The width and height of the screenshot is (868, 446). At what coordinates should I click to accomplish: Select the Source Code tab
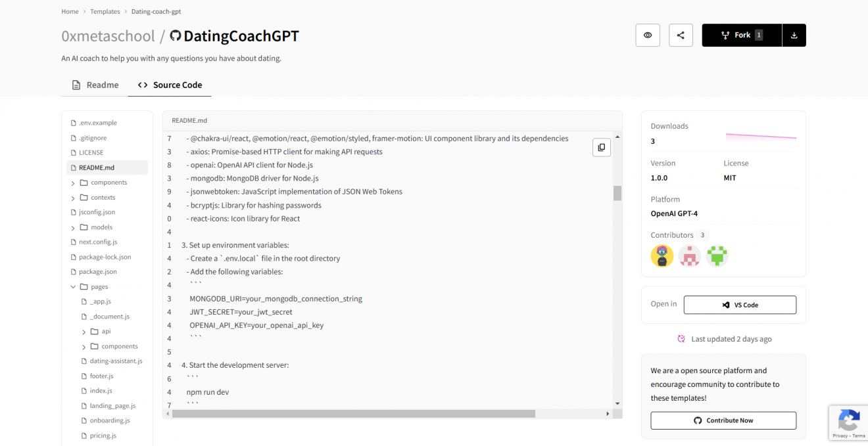(x=170, y=85)
